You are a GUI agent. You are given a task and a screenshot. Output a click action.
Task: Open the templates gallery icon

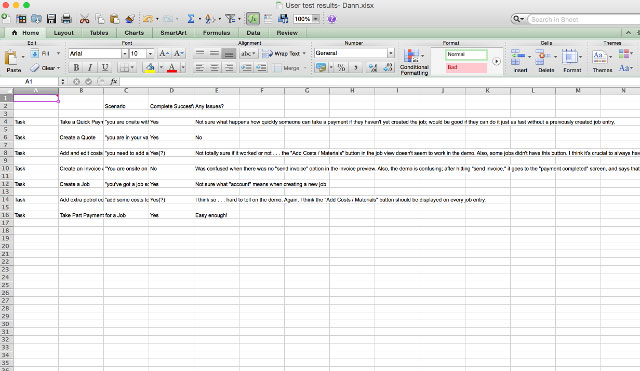pyautogui.click(x=21, y=19)
